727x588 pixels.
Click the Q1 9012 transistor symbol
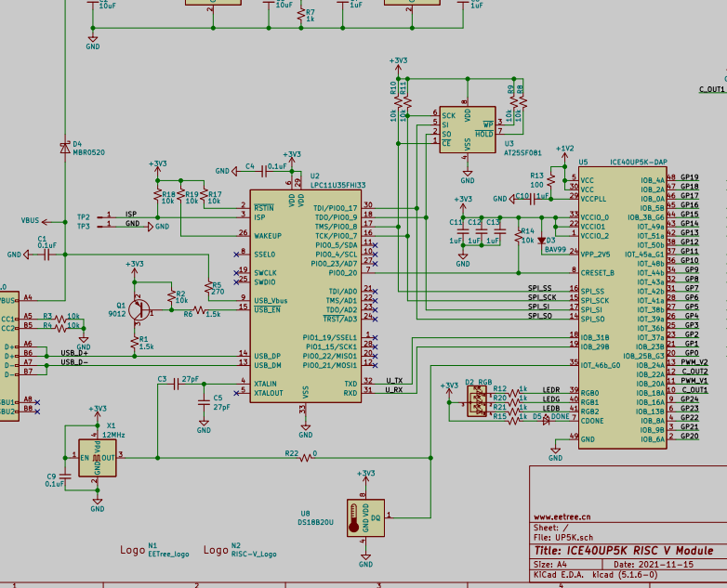tap(139, 310)
